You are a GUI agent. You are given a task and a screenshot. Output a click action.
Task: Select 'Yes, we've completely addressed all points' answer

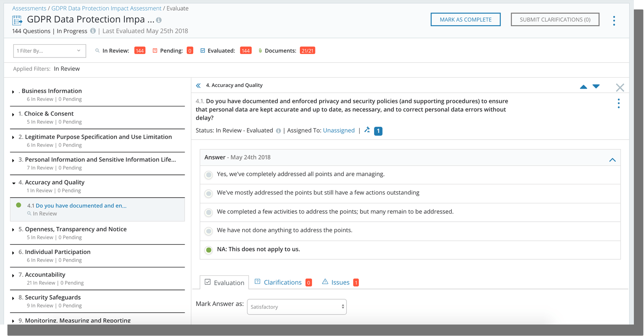pyautogui.click(x=209, y=175)
